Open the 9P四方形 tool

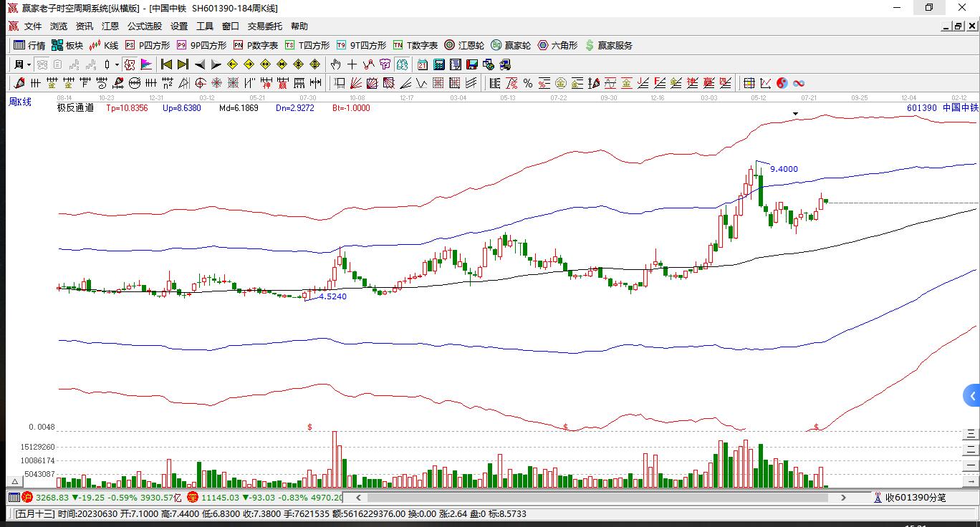[201, 45]
